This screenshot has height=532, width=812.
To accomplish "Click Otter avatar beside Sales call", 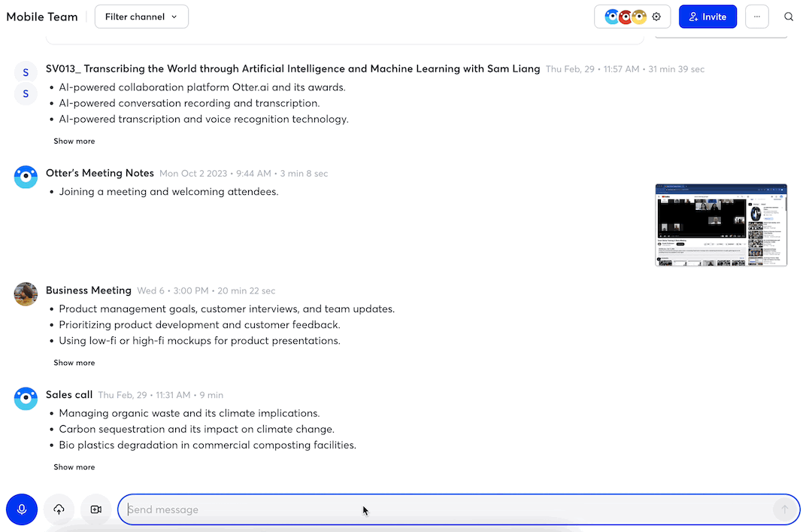I will 26,398.
